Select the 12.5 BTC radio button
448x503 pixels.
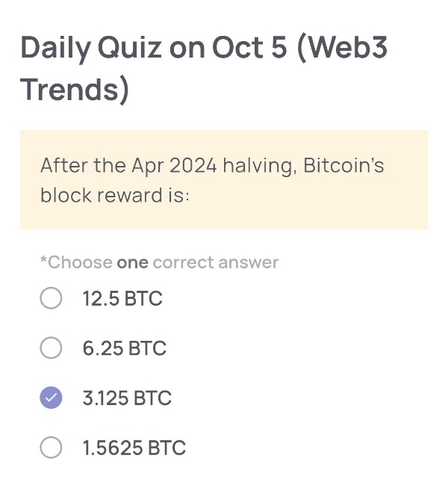[51, 299]
